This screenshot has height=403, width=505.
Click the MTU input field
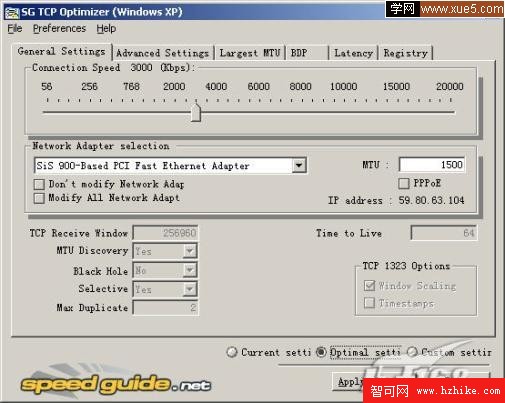[x=432, y=165]
